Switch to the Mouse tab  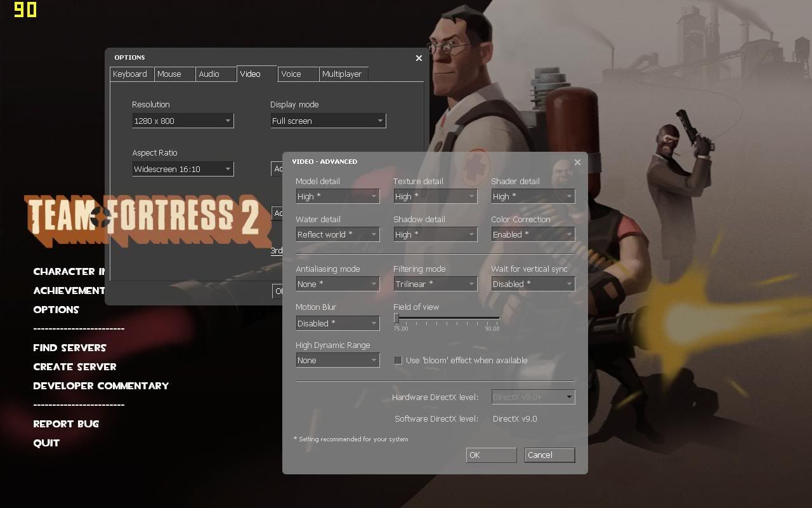click(x=174, y=74)
